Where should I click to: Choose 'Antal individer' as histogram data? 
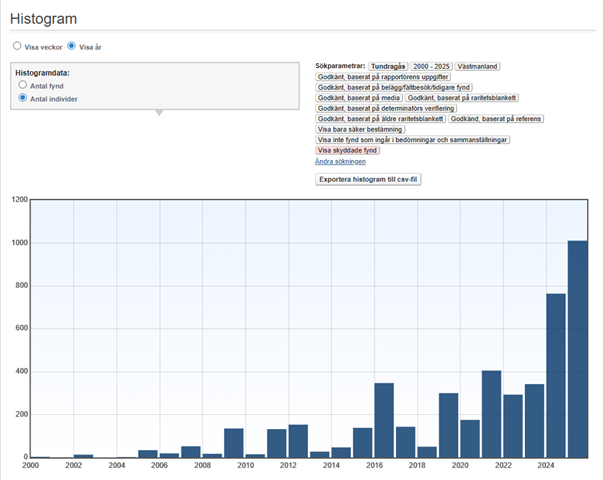click(x=23, y=99)
